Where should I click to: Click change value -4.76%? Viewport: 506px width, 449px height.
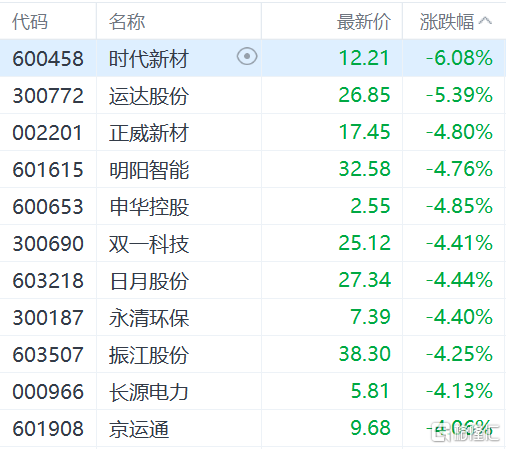[x=459, y=169]
